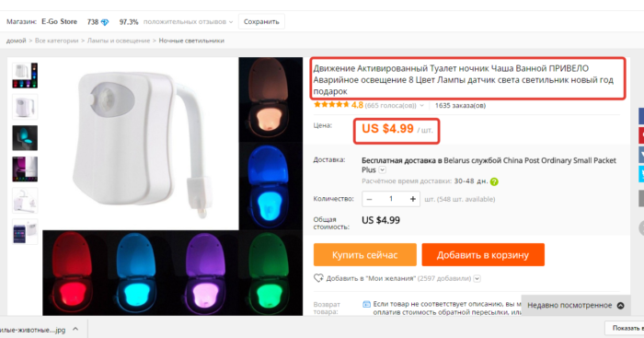Image resolution: width=644 pixels, height=338 pixels.
Task: Open the shipping method dropdown arrow
Action: tap(383, 169)
